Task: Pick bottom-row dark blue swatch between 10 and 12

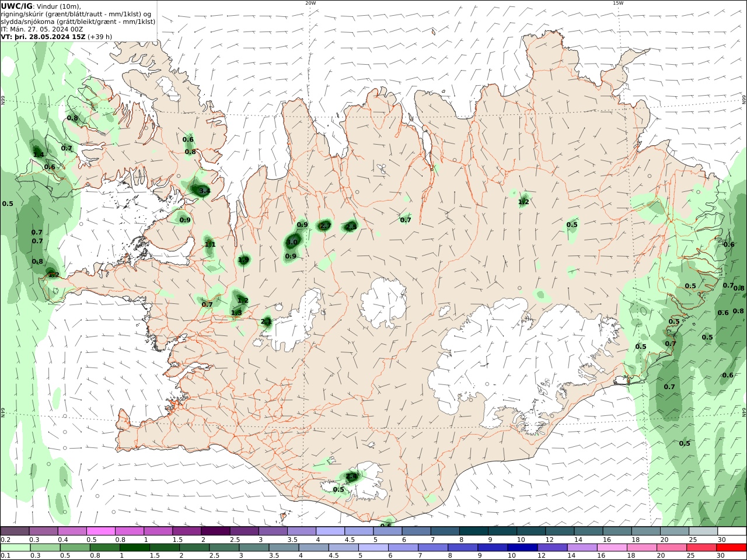Action: click(x=522, y=547)
